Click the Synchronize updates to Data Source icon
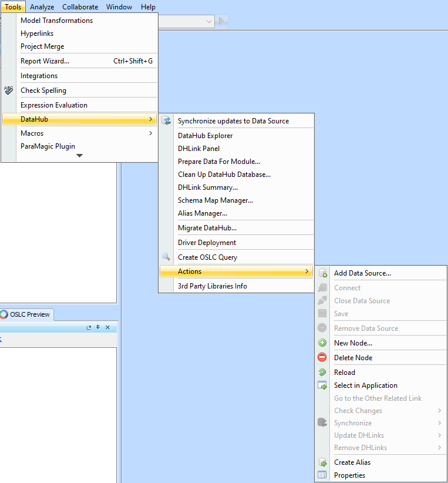Image resolution: width=448 pixels, height=483 pixels. (166, 120)
